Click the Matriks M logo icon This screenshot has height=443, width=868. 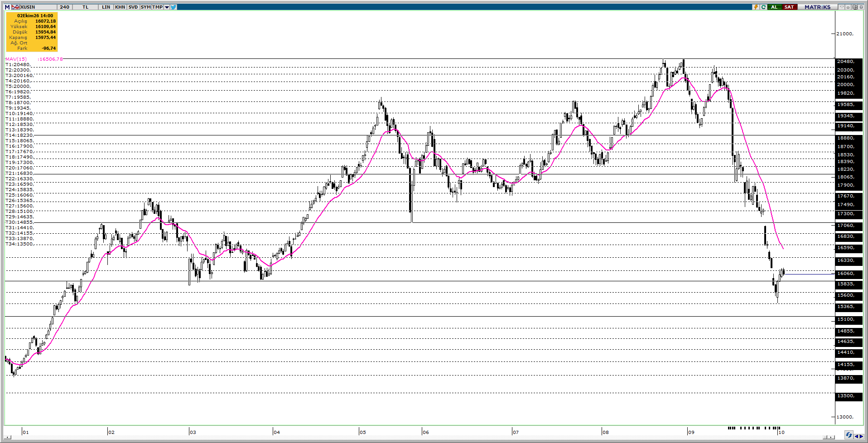click(7, 7)
